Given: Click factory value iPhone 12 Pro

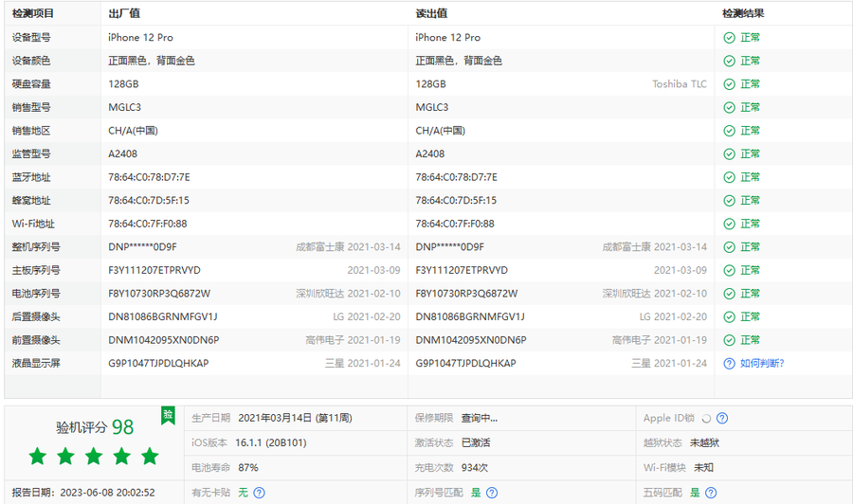Looking at the screenshot, I should click(x=140, y=38).
